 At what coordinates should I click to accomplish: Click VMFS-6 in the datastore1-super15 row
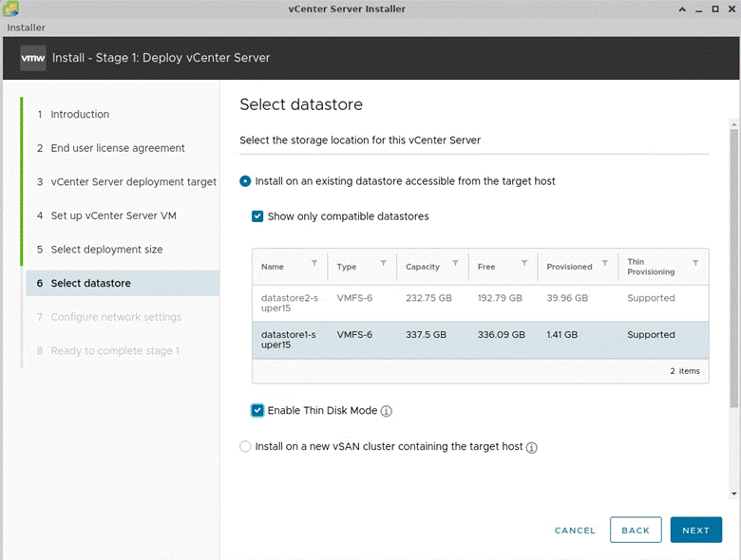click(354, 335)
